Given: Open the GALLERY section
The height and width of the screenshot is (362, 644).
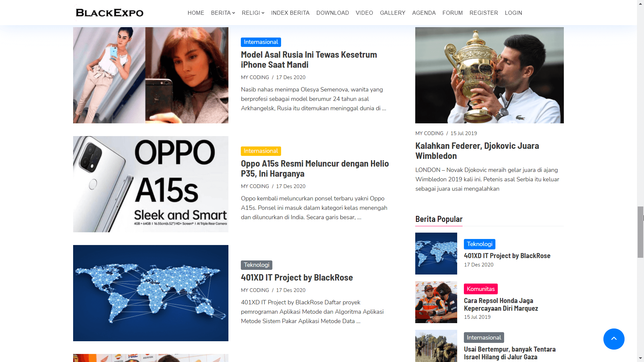Looking at the screenshot, I should pyautogui.click(x=392, y=13).
